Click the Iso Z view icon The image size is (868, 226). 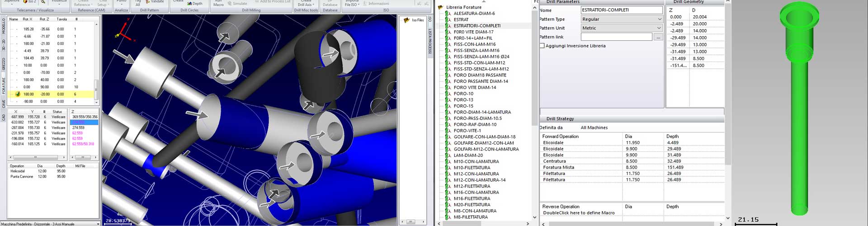click(26, 2)
